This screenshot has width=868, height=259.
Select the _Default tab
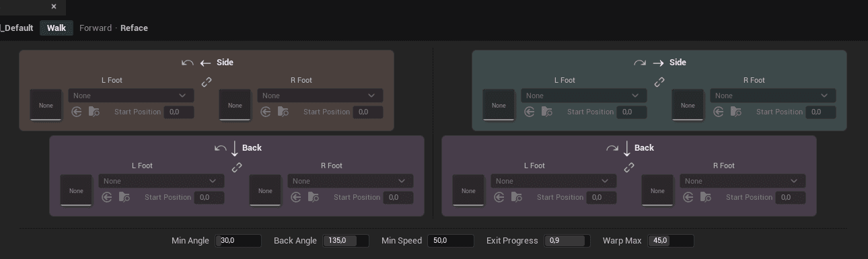pos(17,28)
